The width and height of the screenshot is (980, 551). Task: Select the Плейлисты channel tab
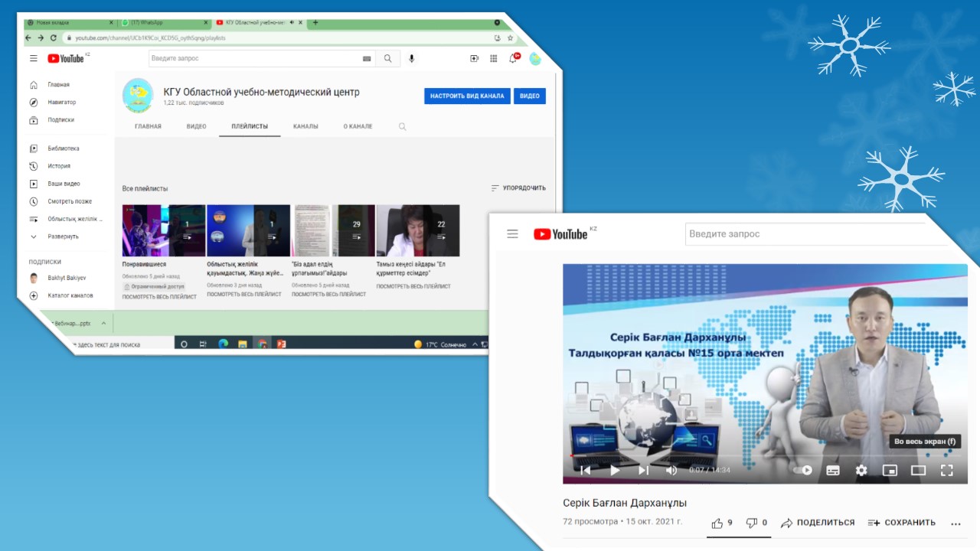(250, 126)
